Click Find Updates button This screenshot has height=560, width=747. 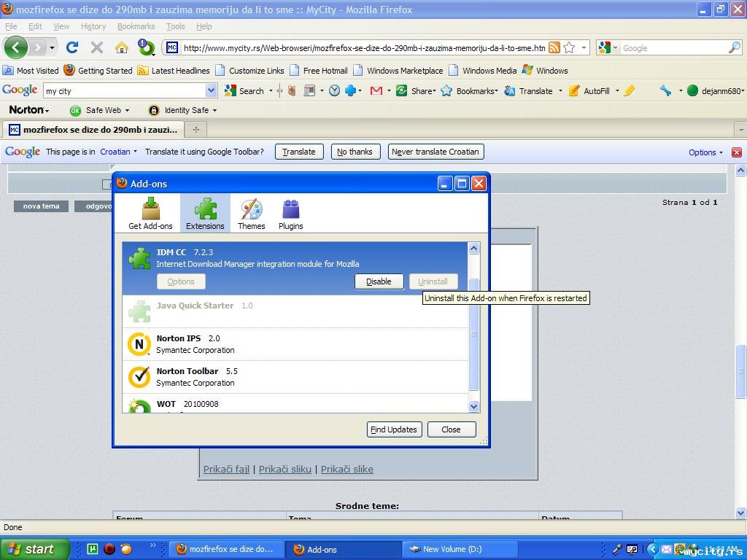coord(394,429)
